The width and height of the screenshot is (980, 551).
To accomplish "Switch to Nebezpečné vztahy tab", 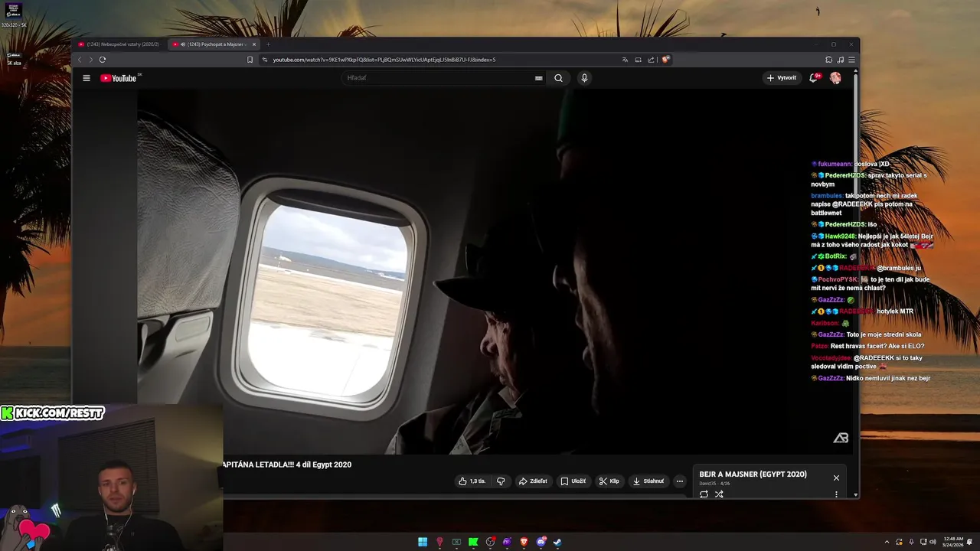I will (119, 44).
